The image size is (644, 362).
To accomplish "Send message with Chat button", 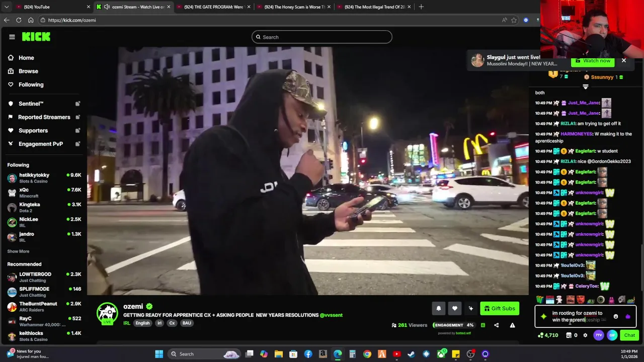I will [629, 335].
